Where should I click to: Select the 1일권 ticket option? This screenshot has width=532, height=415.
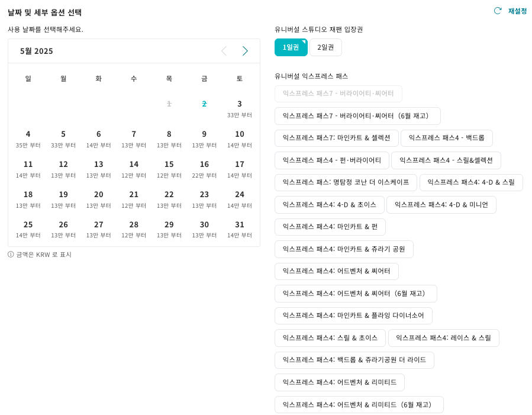coord(291,47)
